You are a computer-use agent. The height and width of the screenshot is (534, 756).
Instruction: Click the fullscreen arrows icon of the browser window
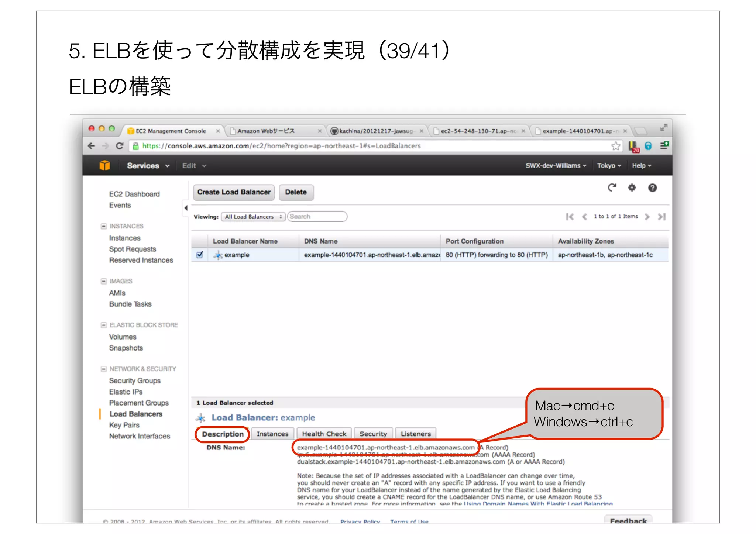tap(664, 128)
